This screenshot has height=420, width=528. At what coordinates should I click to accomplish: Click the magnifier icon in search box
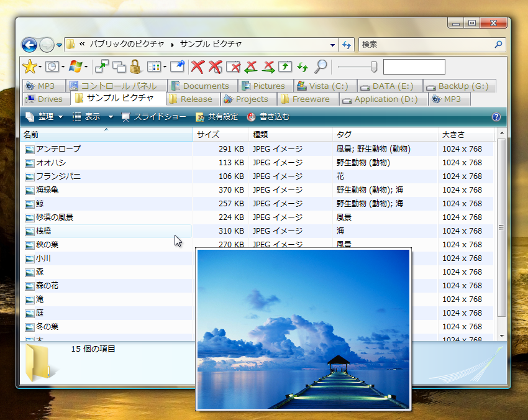[498, 44]
